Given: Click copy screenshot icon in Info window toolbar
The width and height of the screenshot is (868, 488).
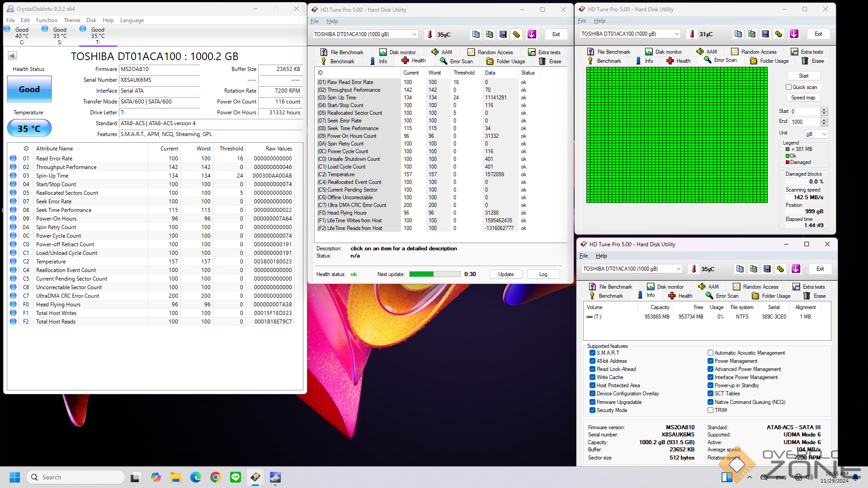Looking at the screenshot, I should 753,269.
